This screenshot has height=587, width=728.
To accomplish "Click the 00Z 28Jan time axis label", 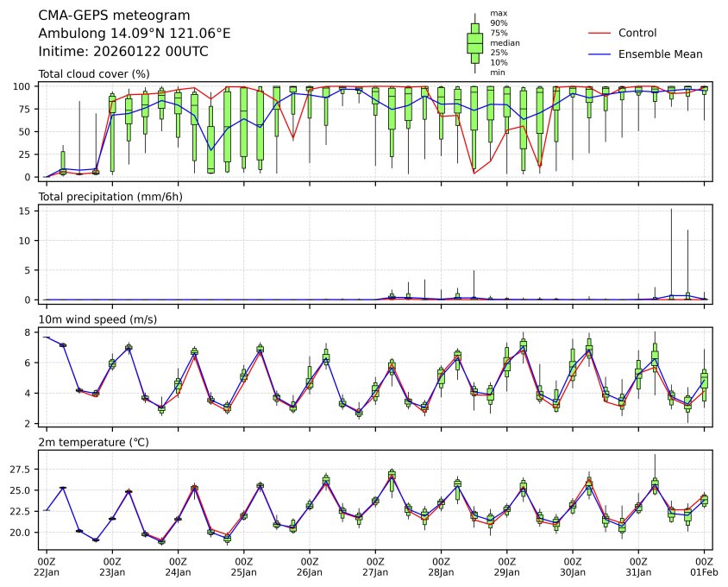I will click(442, 565).
